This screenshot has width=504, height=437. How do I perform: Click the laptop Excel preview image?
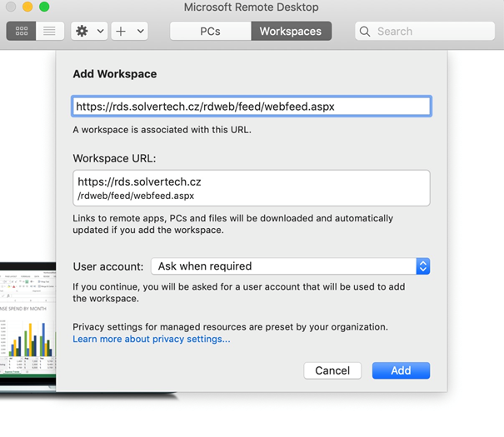point(28,326)
